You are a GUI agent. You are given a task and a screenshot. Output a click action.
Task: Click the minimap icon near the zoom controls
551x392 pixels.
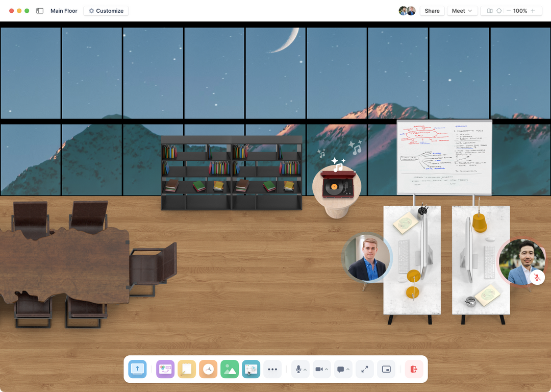489,11
